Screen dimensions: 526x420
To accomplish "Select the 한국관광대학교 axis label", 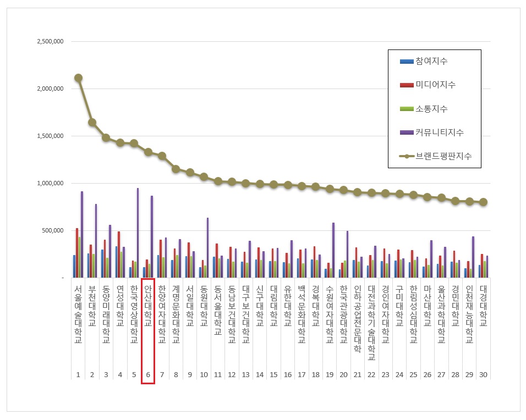I will [343, 314].
